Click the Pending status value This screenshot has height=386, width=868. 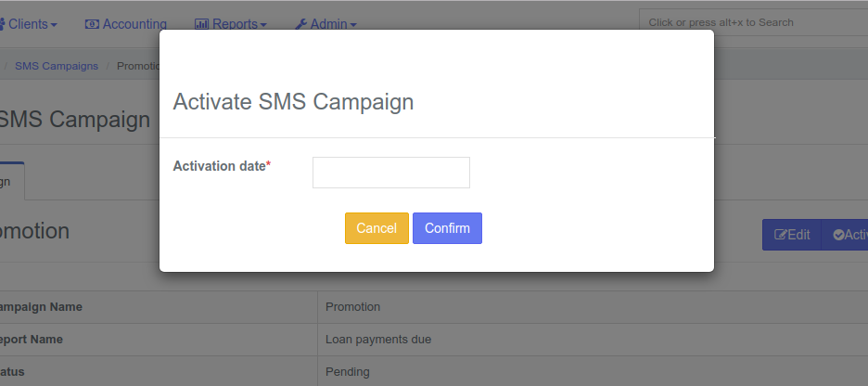(x=348, y=371)
